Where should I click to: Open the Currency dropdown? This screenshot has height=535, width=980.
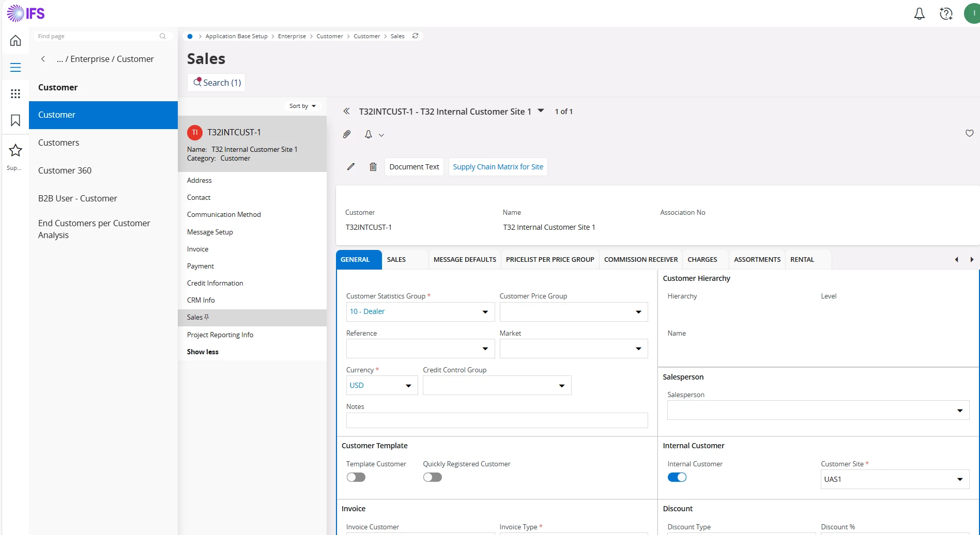click(408, 386)
